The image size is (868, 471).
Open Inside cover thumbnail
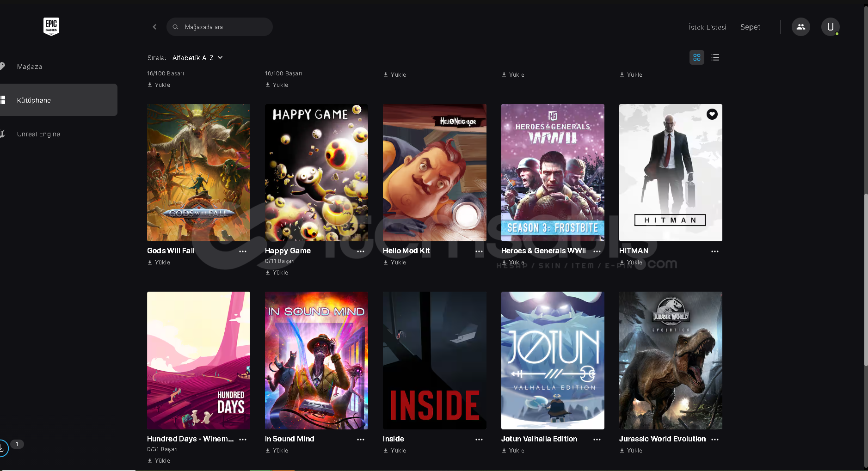pos(435,361)
